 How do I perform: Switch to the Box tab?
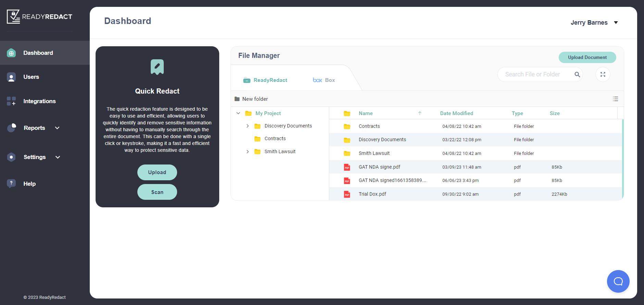[324, 80]
